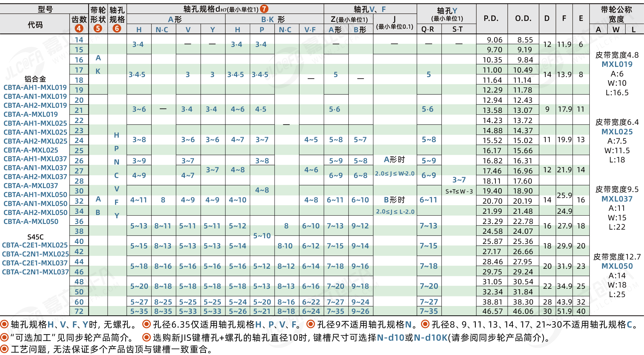Click the O.D. value 46.06
The height and width of the screenshot is (355, 644).
523,311
